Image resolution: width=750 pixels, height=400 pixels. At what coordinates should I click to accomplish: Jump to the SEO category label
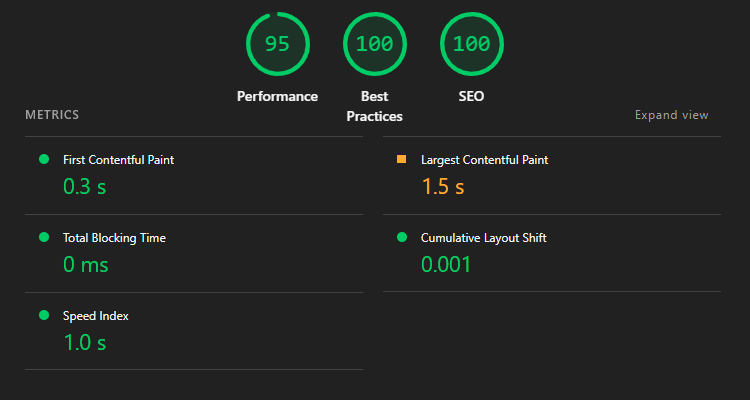tap(472, 96)
